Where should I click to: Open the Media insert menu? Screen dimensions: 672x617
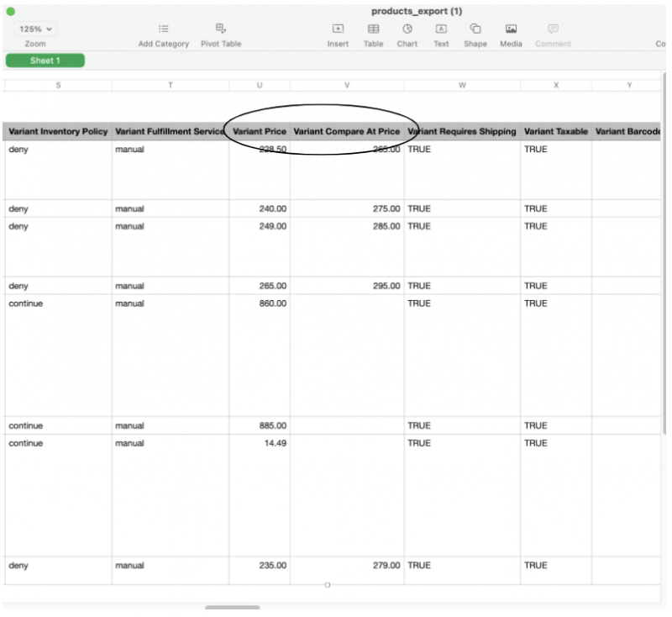click(x=511, y=29)
